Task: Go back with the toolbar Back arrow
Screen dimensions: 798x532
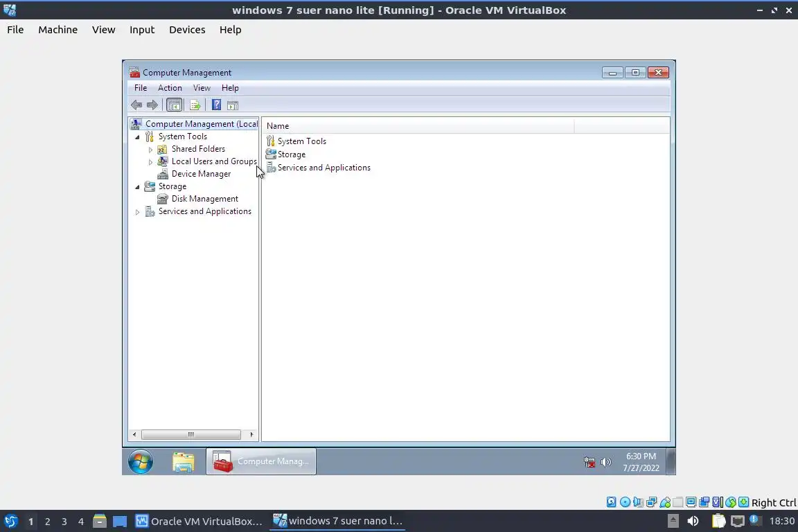Action: point(136,105)
